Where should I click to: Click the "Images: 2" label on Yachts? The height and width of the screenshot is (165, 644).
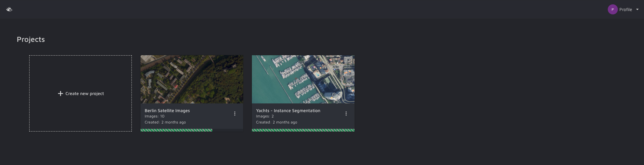[x=265, y=116]
